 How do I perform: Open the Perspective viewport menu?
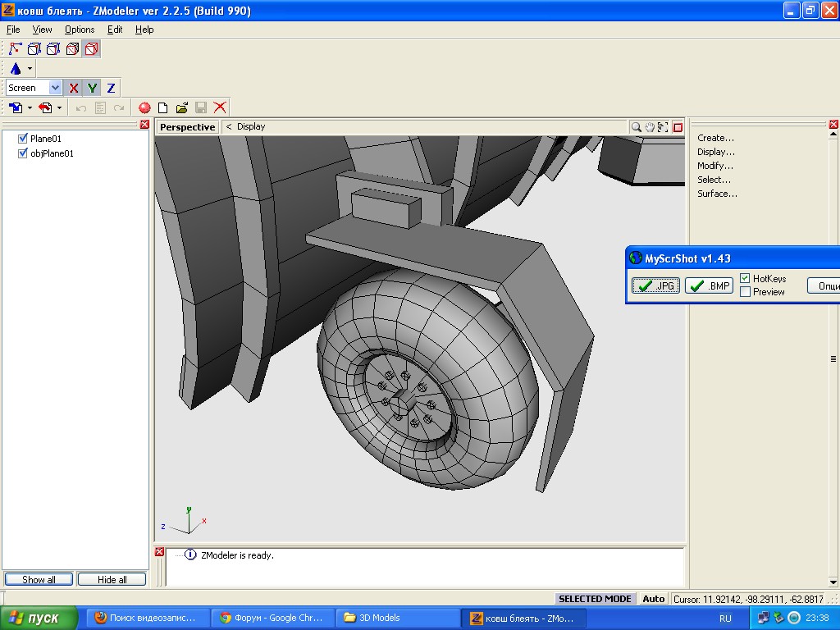click(x=187, y=127)
